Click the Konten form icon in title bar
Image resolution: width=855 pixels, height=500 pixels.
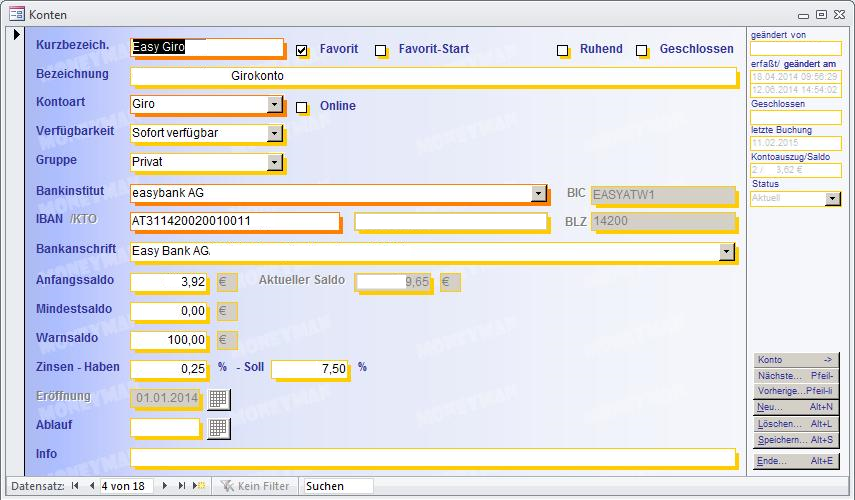tap(16, 14)
